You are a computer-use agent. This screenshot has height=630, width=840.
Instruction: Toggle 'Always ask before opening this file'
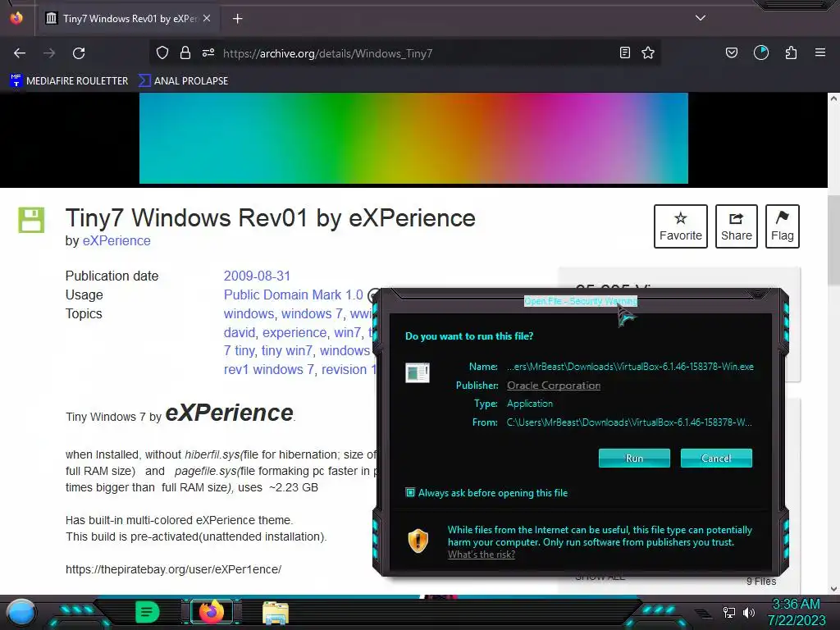pos(410,492)
